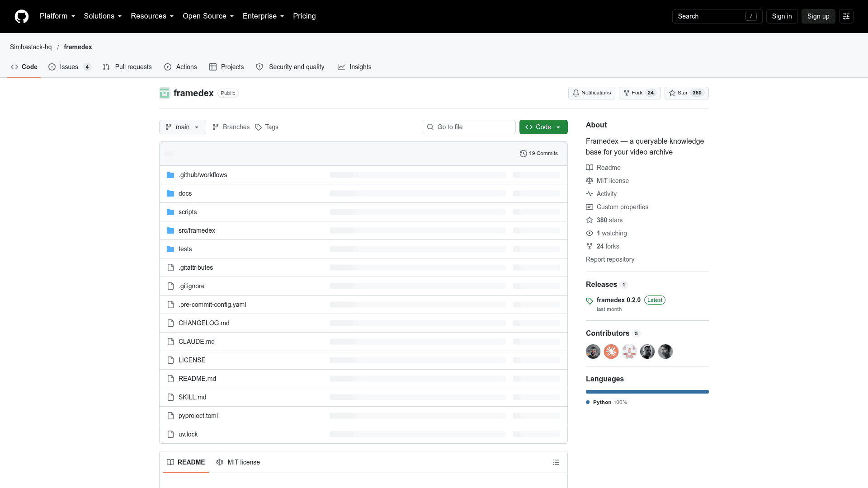Focus the Go to file field
This screenshot has width=868, height=488.
(469, 127)
